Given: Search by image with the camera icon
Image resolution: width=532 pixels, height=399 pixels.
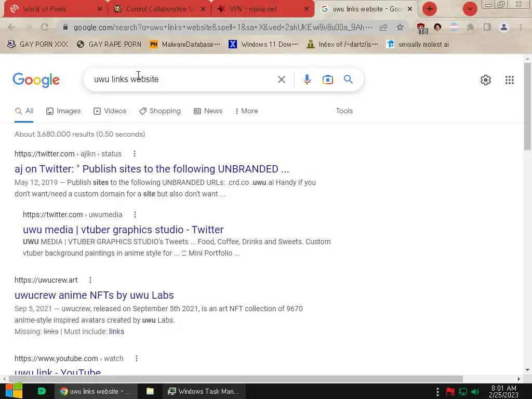Looking at the screenshot, I should (x=327, y=79).
